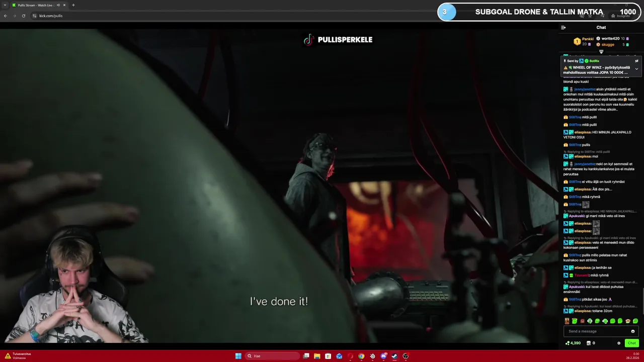Image resolution: width=644 pixels, height=362 pixels.
Task: Click the BotRix username in pinned message
Action: [x=594, y=61]
